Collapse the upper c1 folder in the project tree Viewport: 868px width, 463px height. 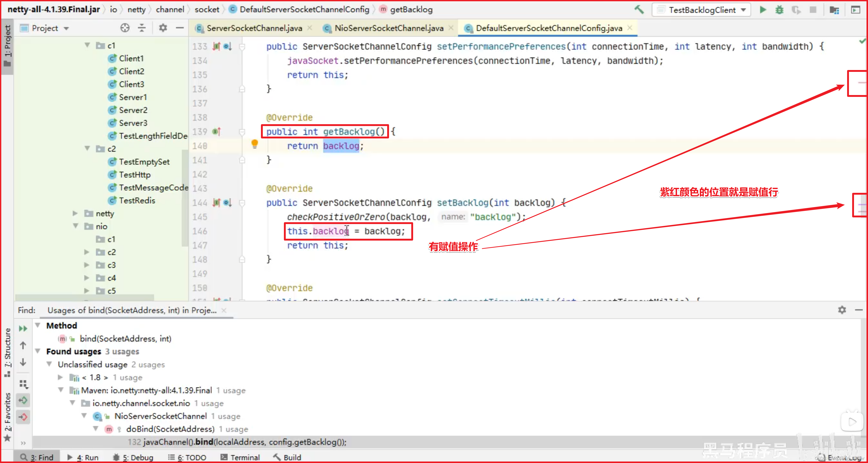coord(87,45)
